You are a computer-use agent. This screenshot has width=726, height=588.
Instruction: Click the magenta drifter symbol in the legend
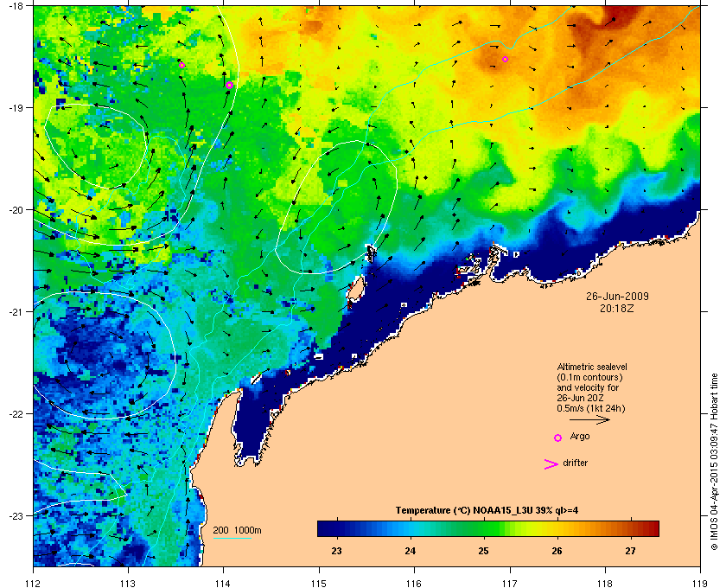coord(551,464)
